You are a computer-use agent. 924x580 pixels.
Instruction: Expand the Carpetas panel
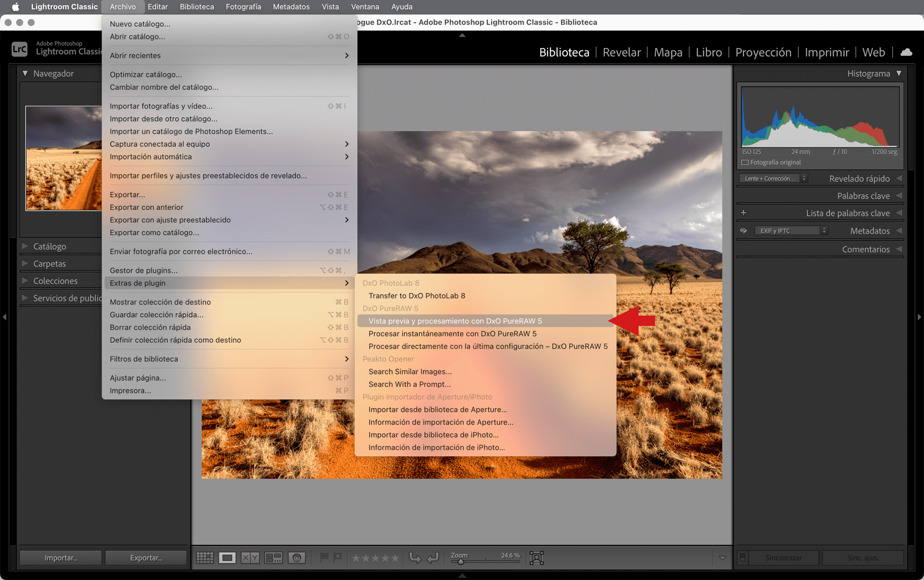tap(25, 263)
